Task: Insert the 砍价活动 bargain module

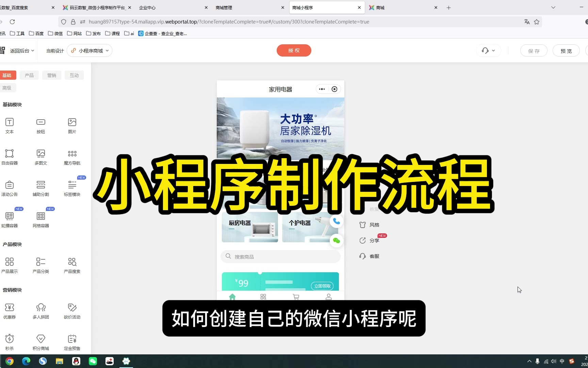Action: [x=72, y=311]
